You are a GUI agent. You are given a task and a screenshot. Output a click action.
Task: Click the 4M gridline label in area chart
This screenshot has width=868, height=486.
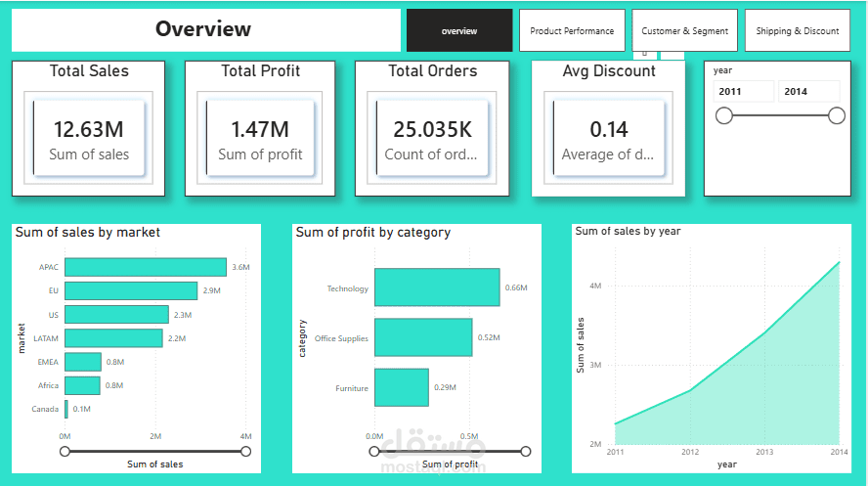pyautogui.click(x=595, y=286)
